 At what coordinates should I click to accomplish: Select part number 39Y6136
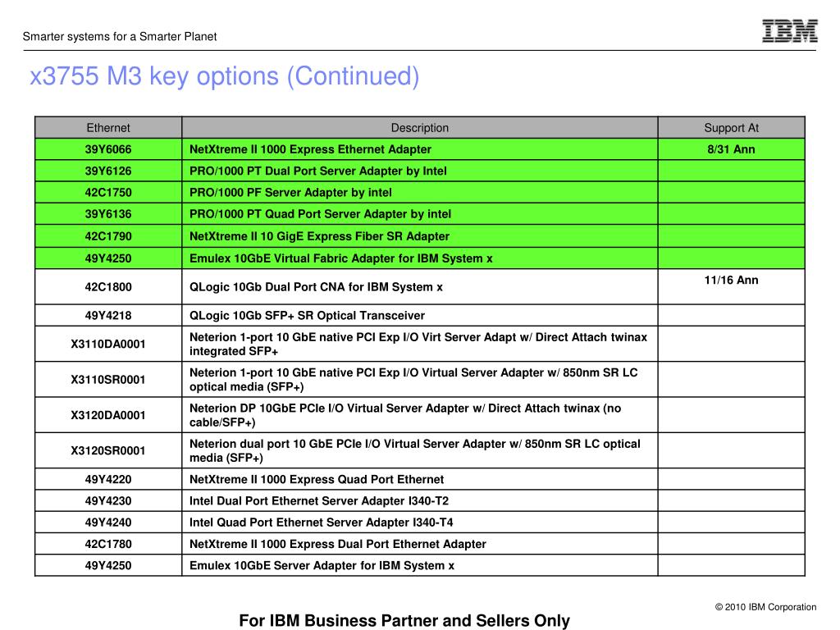(108, 214)
